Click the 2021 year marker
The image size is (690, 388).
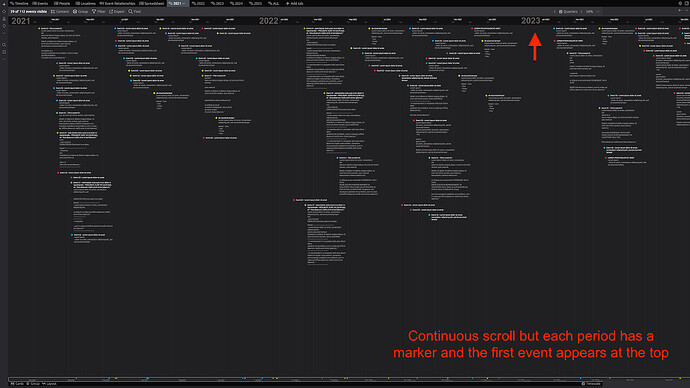[x=20, y=21]
